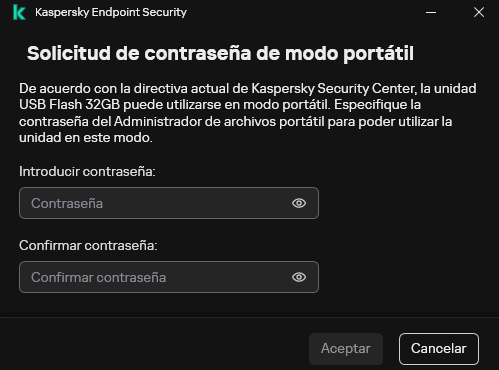
Task: Click the Solicitud de contraseña heading
Action: pyautogui.click(x=220, y=53)
